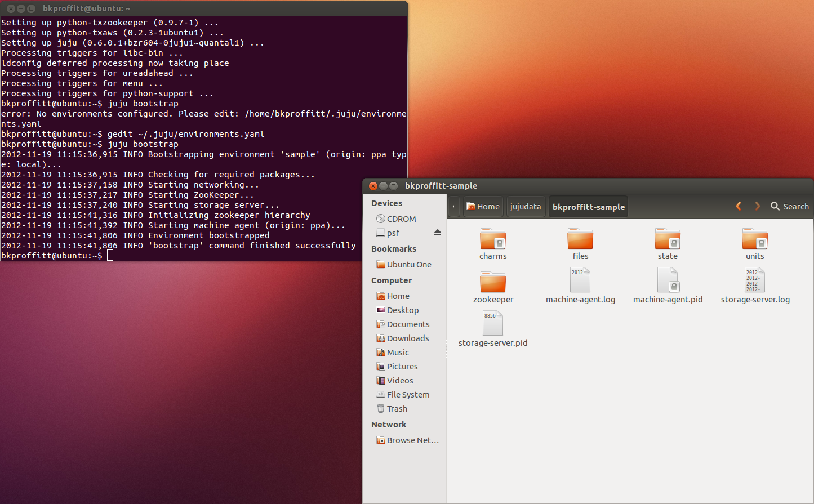
Task: Open Trash in the sidebar
Action: [392, 409]
